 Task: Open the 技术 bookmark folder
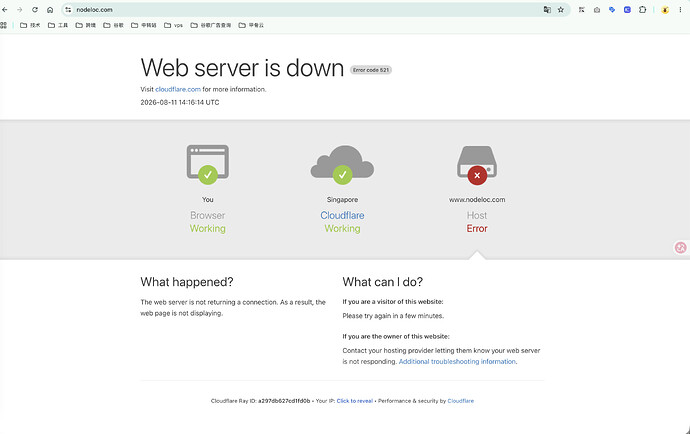30,25
